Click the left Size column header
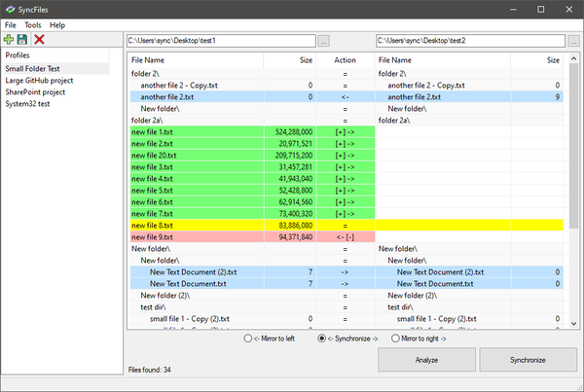 coord(290,60)
